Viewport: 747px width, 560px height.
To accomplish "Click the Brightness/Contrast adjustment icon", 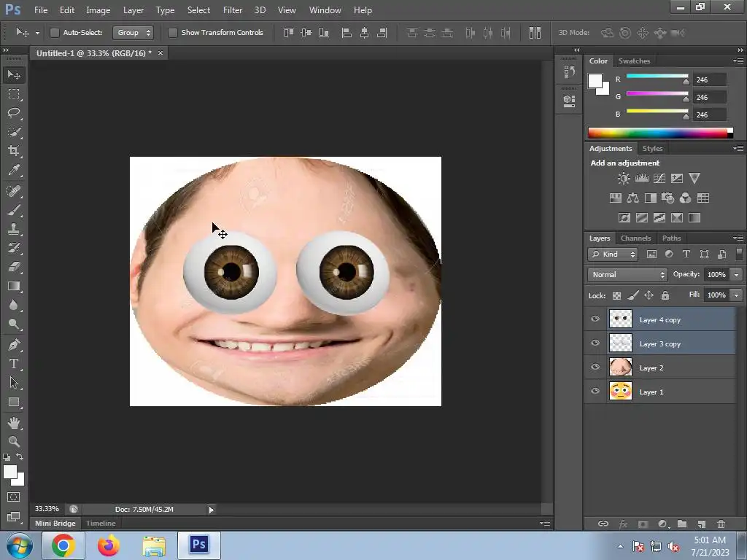I will pos(624,178).
